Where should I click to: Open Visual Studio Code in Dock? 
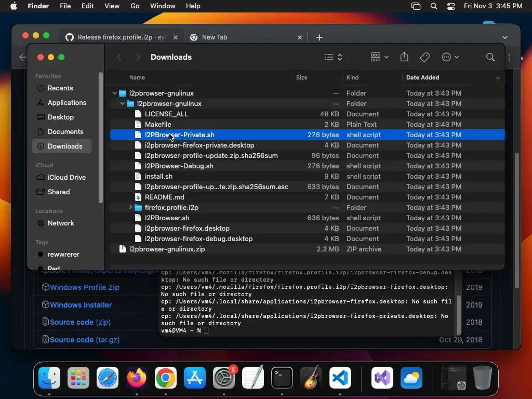point(340,378)
